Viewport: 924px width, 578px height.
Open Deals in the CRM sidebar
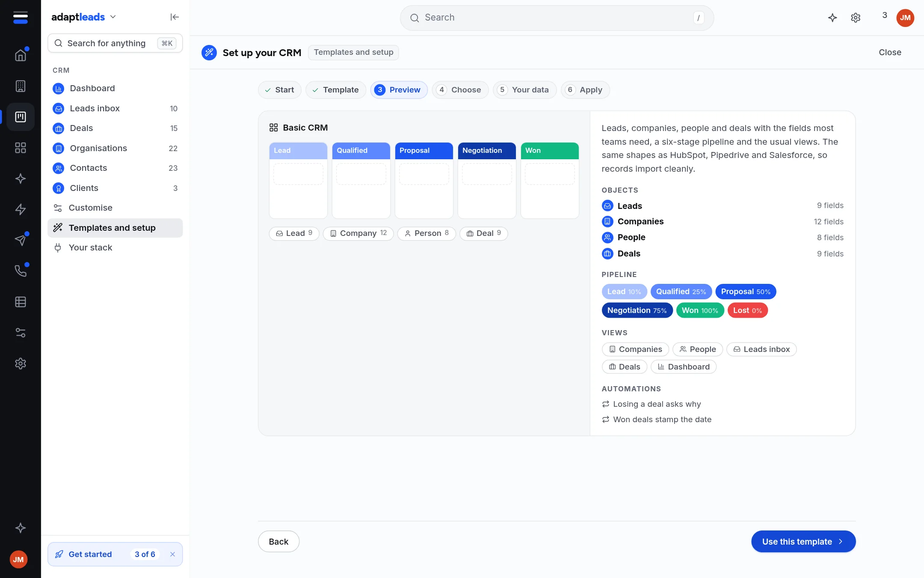115,128
